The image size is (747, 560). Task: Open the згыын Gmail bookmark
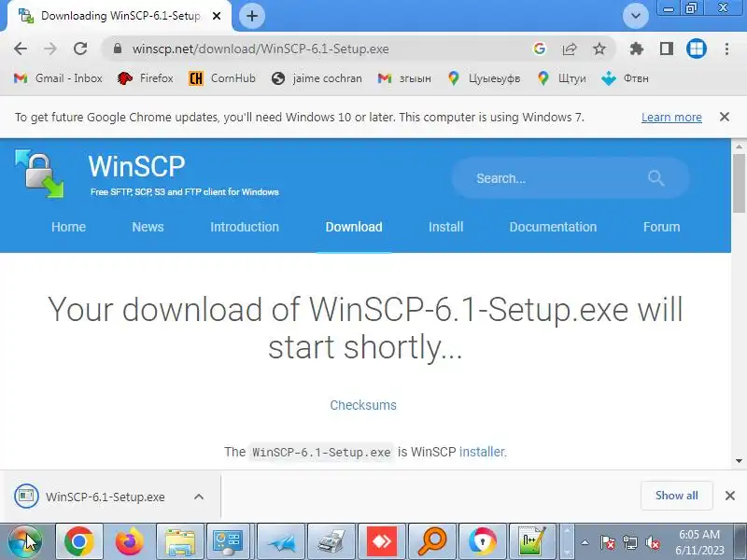(404, 78)
